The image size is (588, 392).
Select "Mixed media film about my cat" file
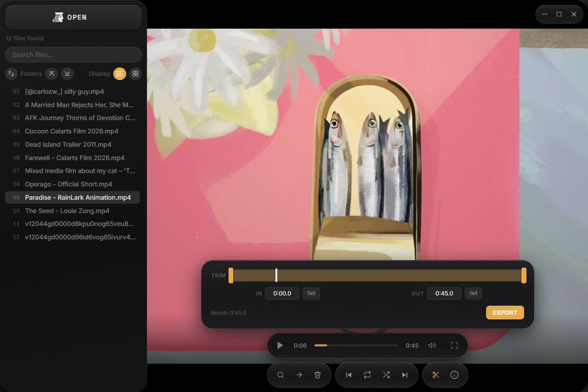(73, 171)
